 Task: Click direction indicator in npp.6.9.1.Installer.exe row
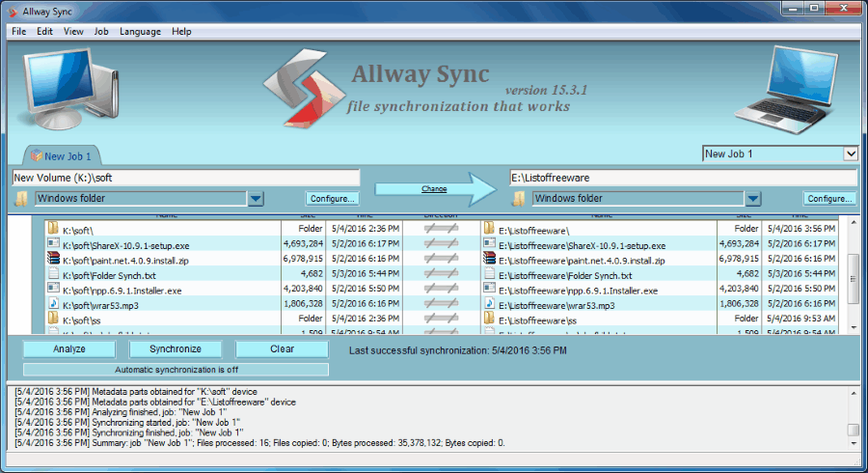(441, 288)
